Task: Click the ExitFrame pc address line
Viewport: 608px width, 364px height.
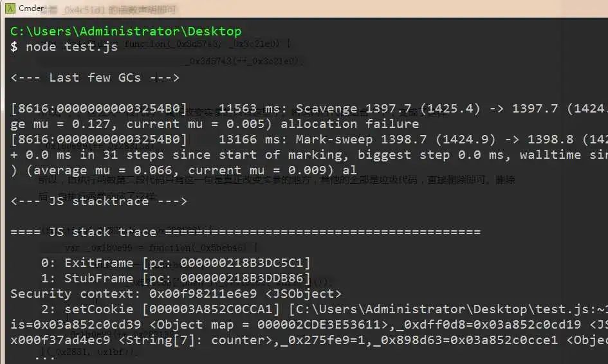Action: click(176, 263)
